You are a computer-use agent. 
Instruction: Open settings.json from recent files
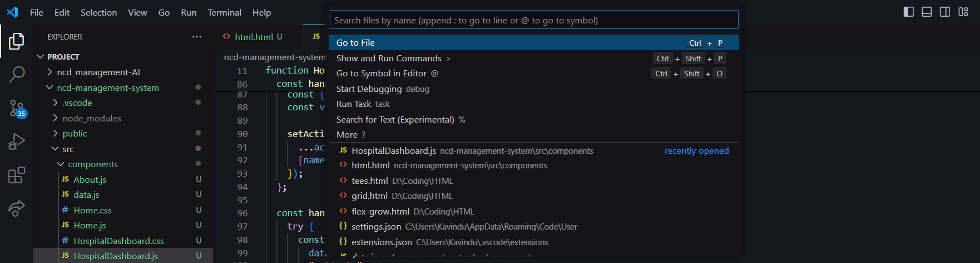pyautogui.click(x=534, y=226)
